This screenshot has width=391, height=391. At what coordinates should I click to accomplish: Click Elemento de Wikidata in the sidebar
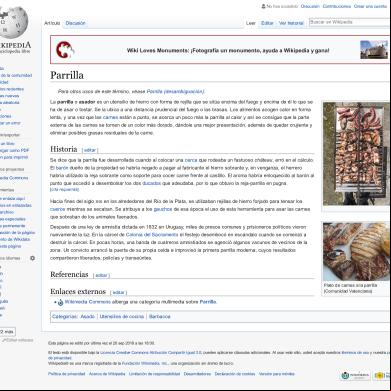click(x=15, y=239)
